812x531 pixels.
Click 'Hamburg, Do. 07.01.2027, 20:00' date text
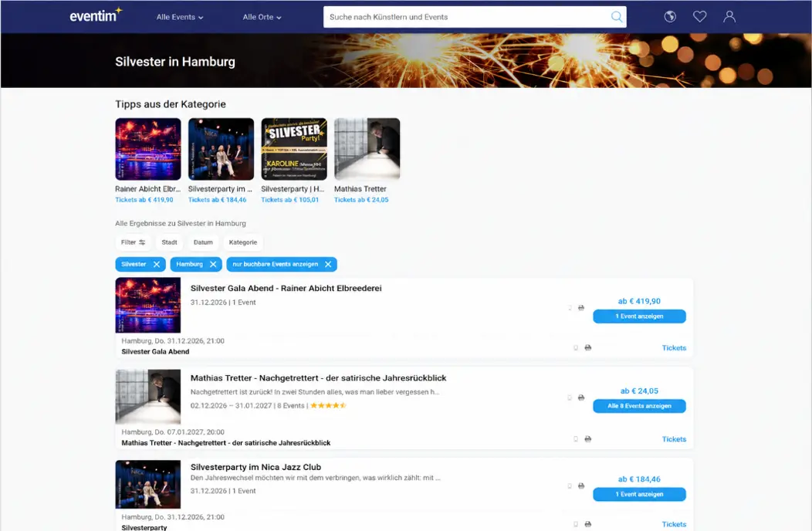pyautogui.click(x=173, y=432)
